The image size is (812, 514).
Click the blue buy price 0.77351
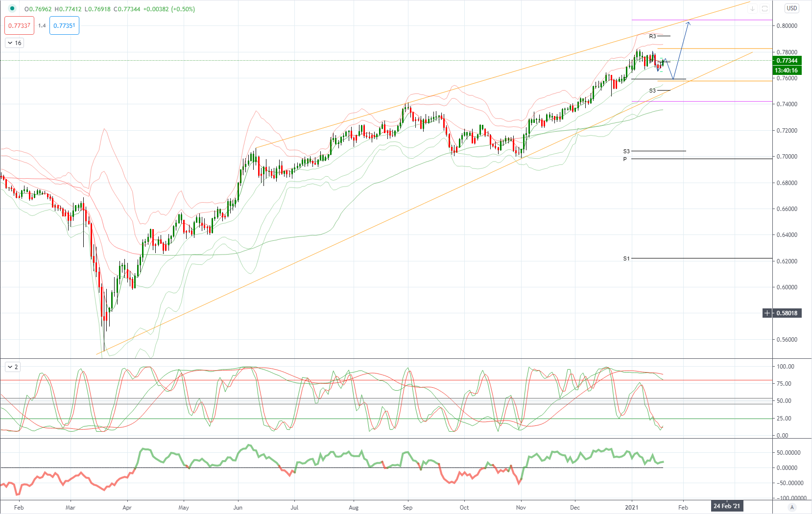[x=64, y=25]
